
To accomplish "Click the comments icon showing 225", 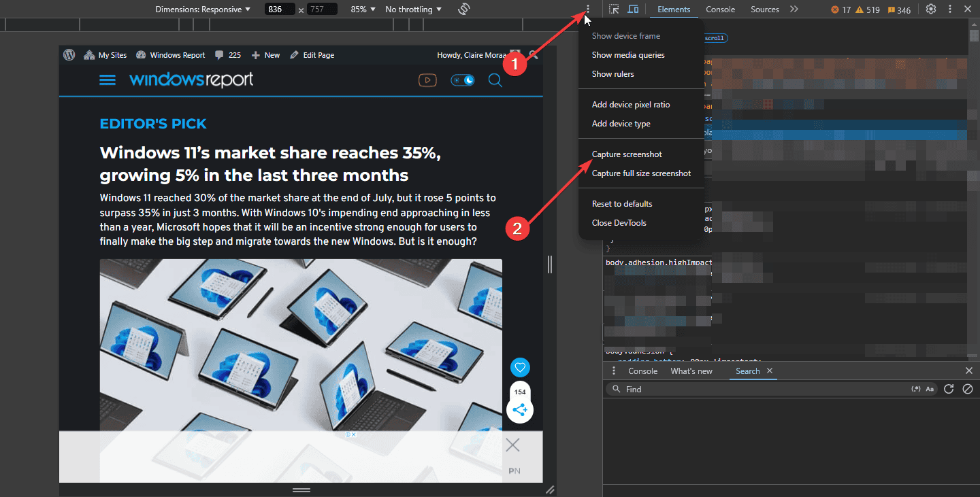I will (x=227, y=55).
